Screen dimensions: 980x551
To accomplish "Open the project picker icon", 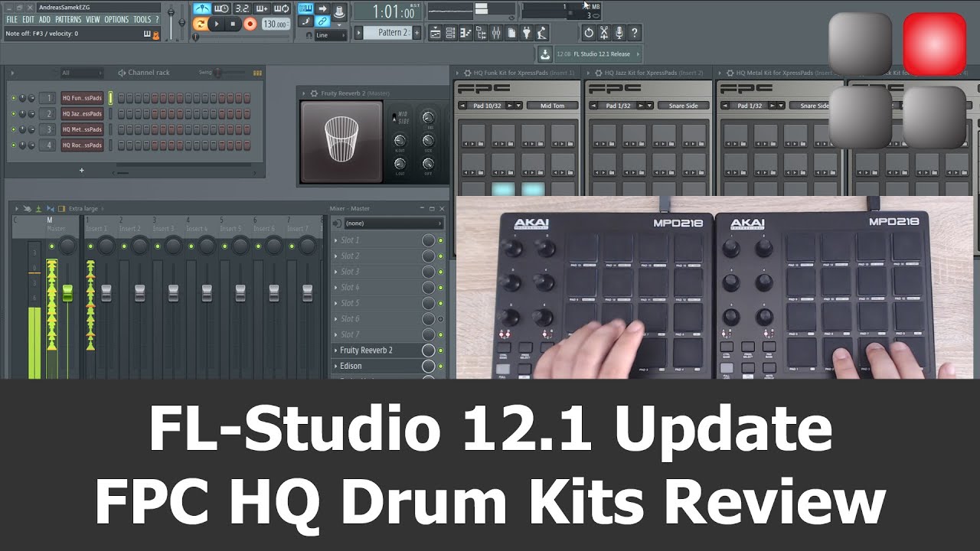I will (x=511, y=33).
